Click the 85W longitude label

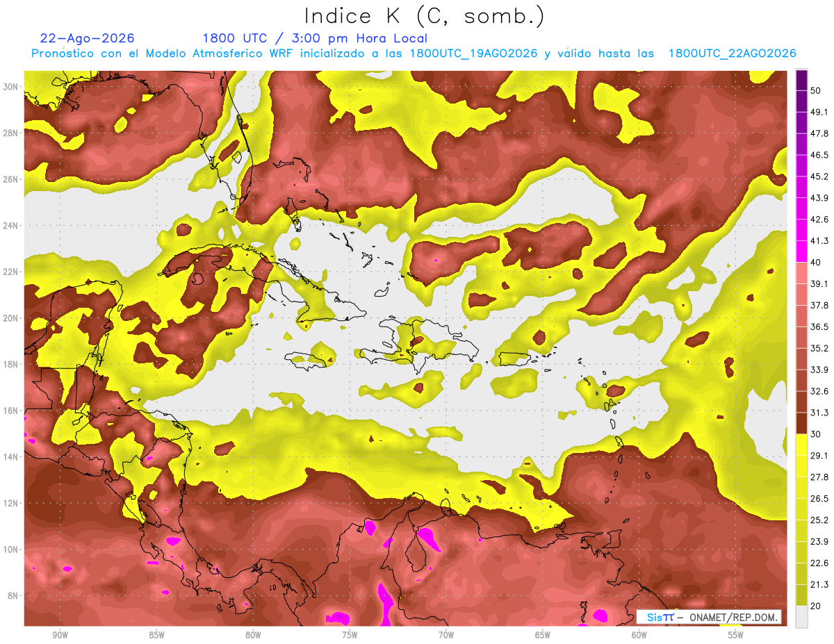pos(157,635)
